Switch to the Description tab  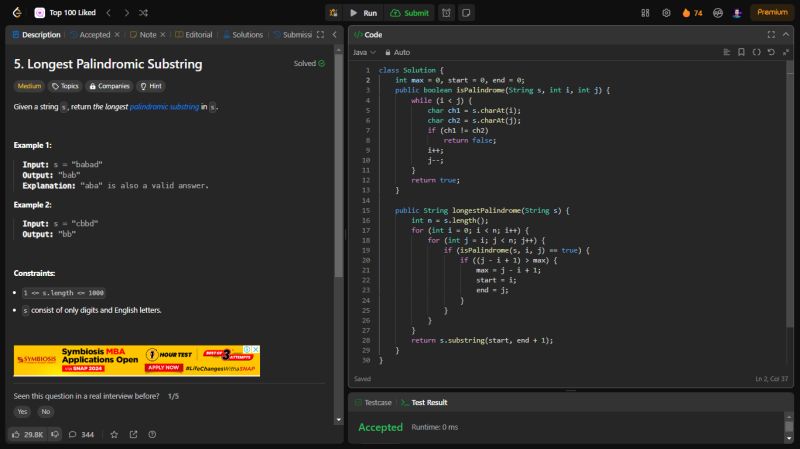[36, 35]
